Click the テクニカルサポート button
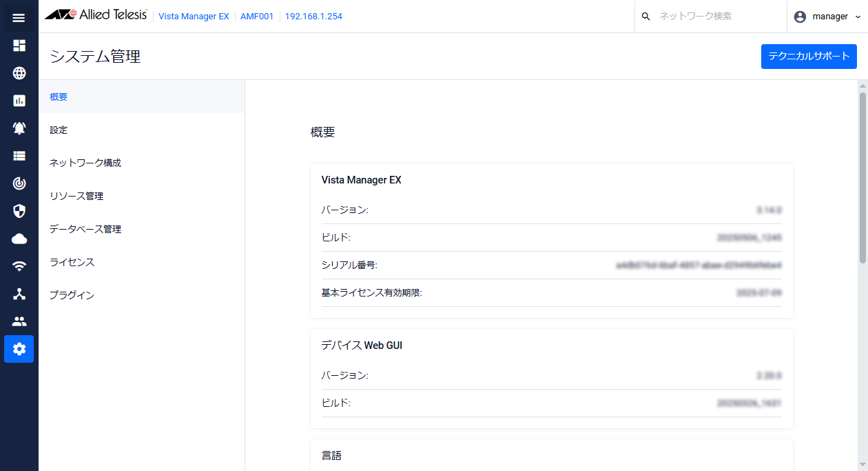The width and height of the screenshot is (868, 471). click(809, 57)
